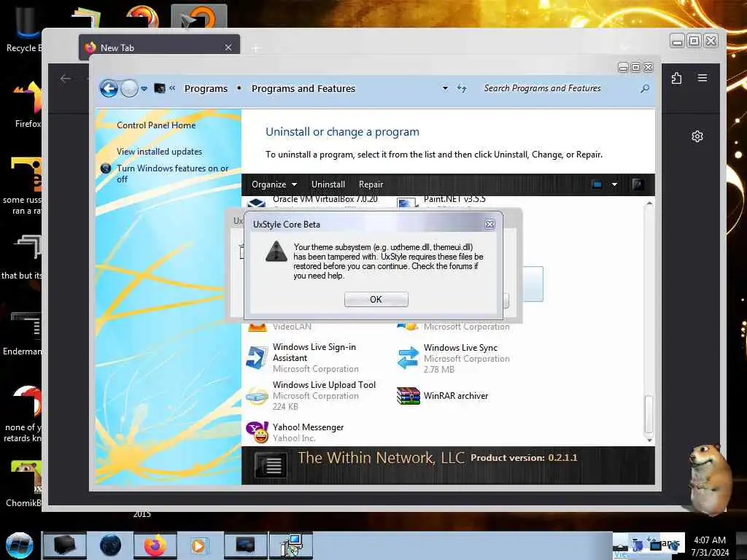Click OK in the UxStyle Core Beta dialog
This screenshot has height=560, width=747.
coord(376,299)
